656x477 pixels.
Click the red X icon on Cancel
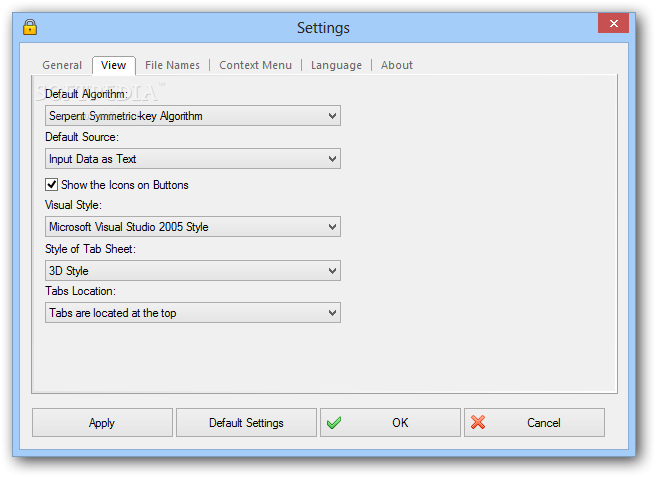[478, 422]
